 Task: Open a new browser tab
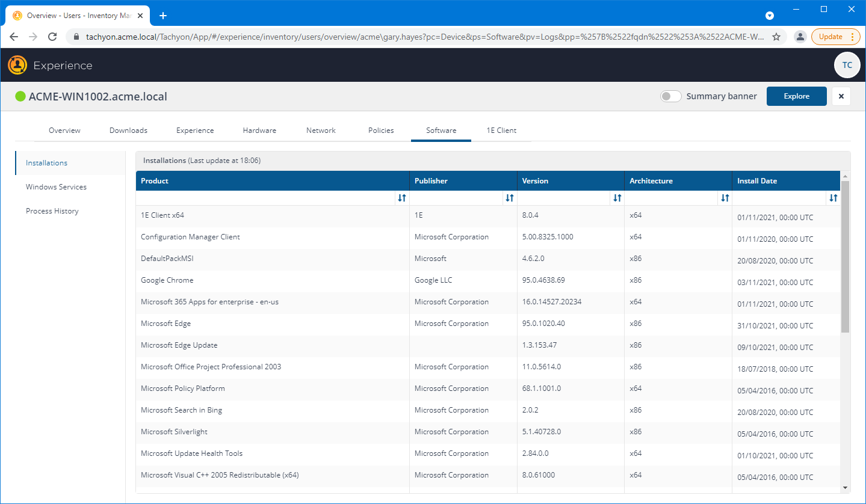pos(163,15)
